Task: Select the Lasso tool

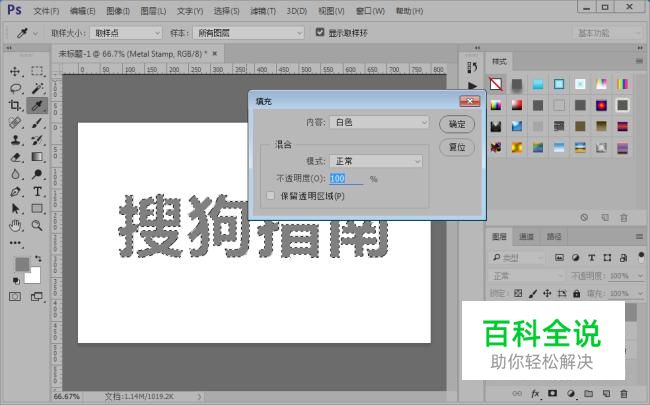Action: click(x=15, y=88)
